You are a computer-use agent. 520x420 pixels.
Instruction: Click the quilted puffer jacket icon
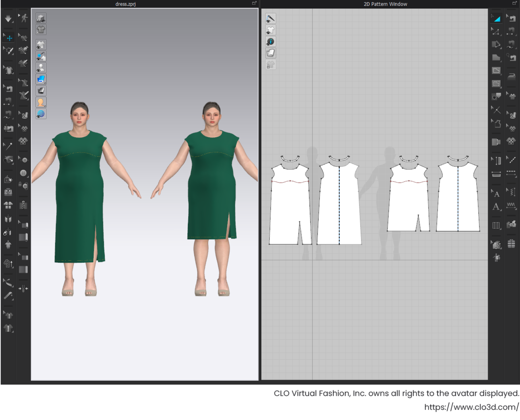tap(511, 244)
